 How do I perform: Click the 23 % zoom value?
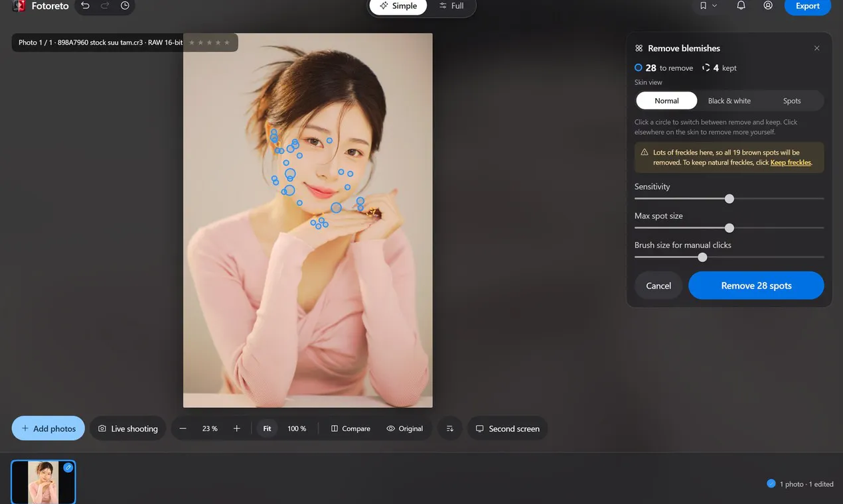210,429
